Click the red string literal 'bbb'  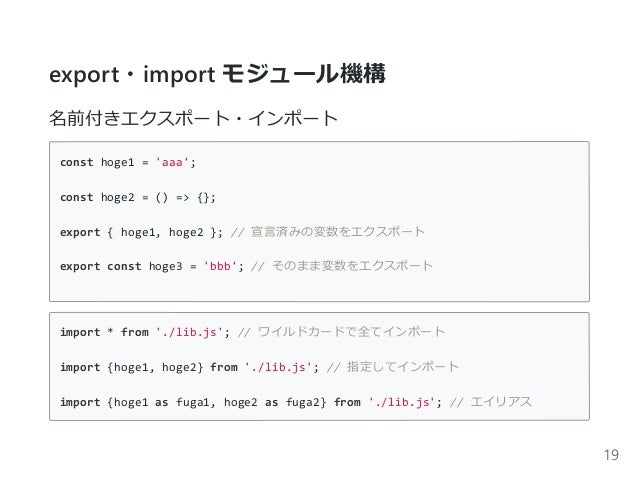pos(220,266)
